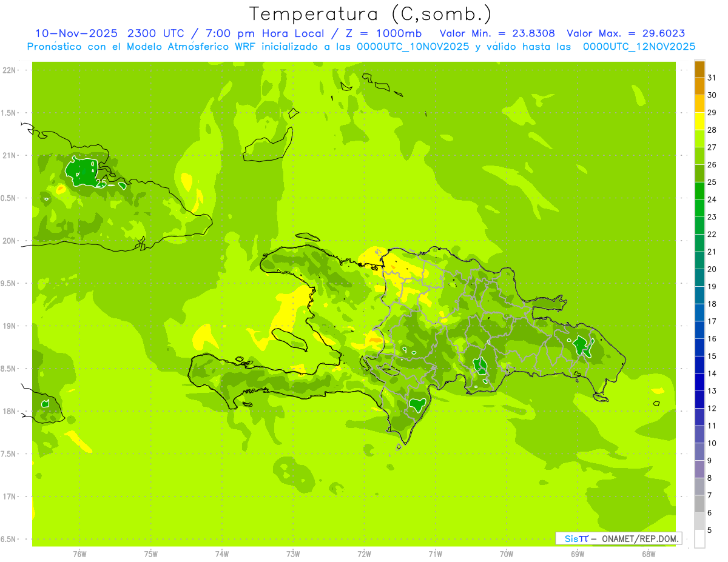Select the "0000UTC_10NOV2025" initialization time
The height and width of the screenshot is (562, 728).
[410, 47]
